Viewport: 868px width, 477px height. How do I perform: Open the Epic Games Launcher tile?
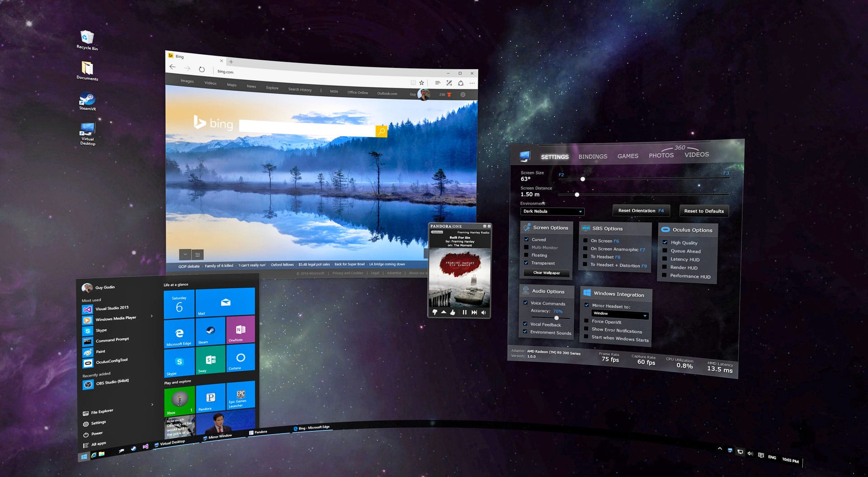coord(241,395)
